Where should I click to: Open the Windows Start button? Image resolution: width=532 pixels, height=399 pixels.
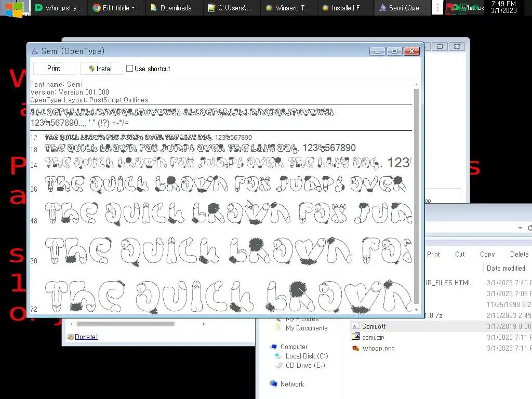pos(15,8)
